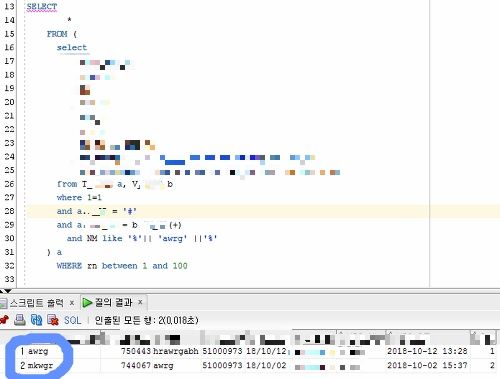Click 51000973 in result row 1
Screen dimensions: 500x379
point(222,351)
